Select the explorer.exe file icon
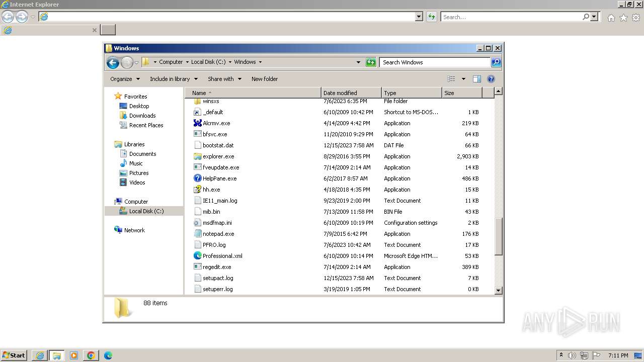 pos(198,156)
